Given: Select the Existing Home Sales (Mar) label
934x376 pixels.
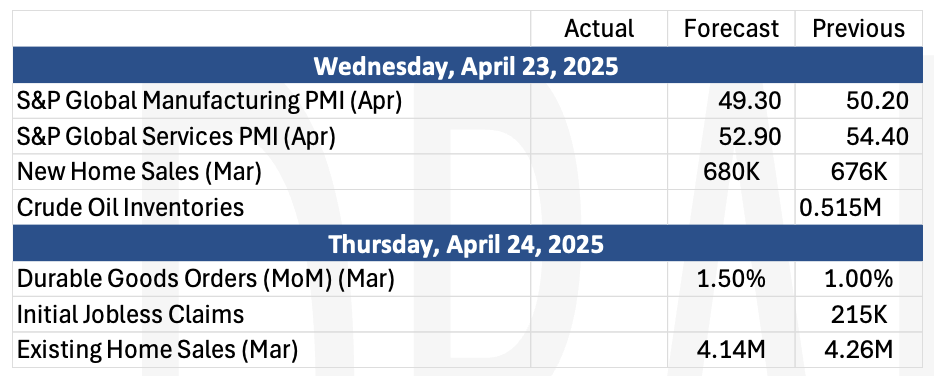Looking at the screenshot, I should point(157,350).
